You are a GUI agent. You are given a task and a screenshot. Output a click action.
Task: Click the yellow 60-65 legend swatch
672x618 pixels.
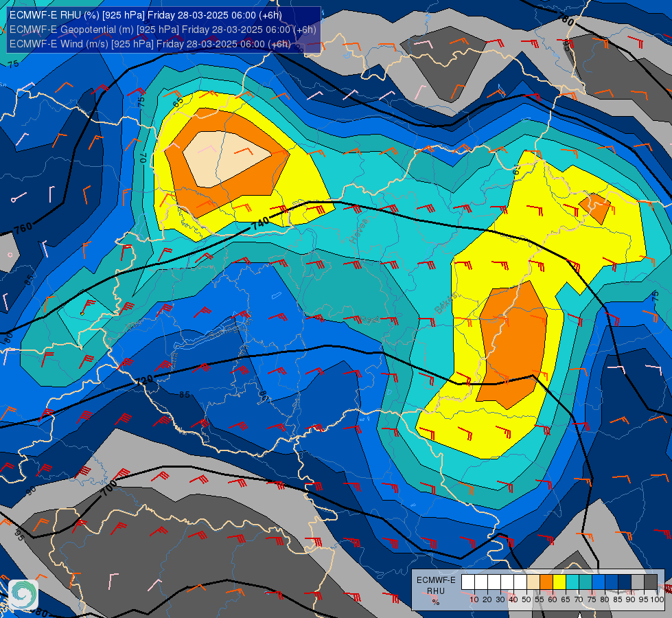(559, 582)
